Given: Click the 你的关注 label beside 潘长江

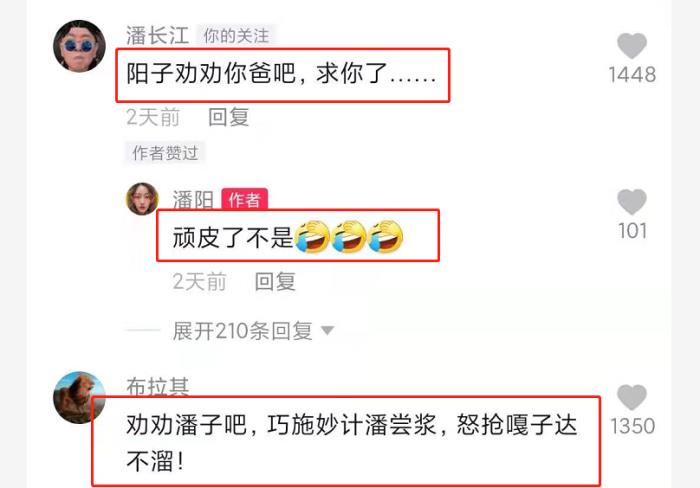Looking at the screenshot, I should tap(237, 35).
